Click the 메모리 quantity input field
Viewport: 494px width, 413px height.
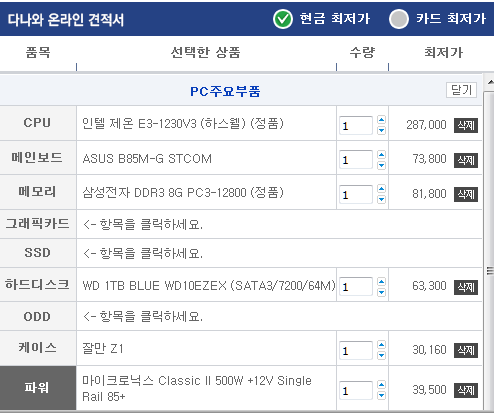356,194
